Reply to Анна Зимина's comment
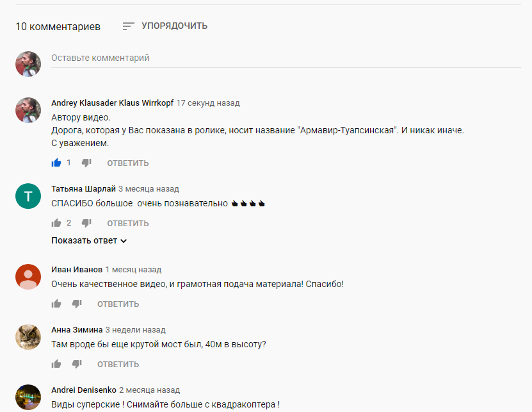Viewport: 532px width, 412px height. pyautogui.click(x=118, y=365)
